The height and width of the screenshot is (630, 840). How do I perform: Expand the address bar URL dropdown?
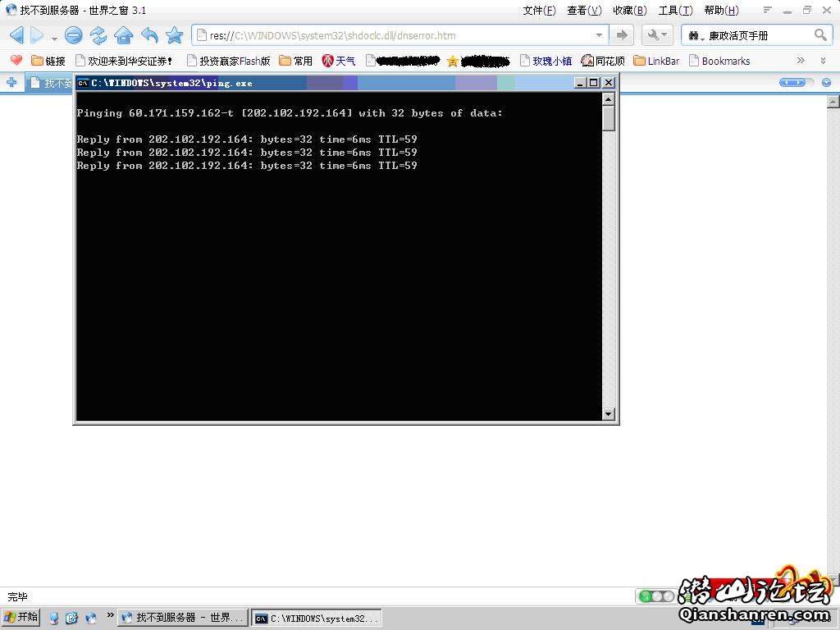pos(599,35)
